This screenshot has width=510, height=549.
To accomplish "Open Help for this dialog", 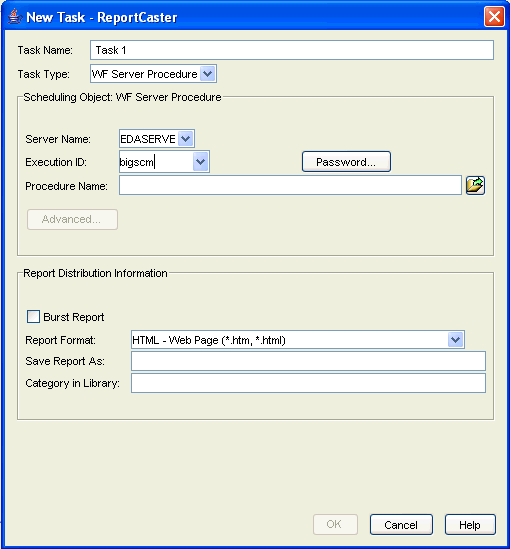I will [470, 524].
